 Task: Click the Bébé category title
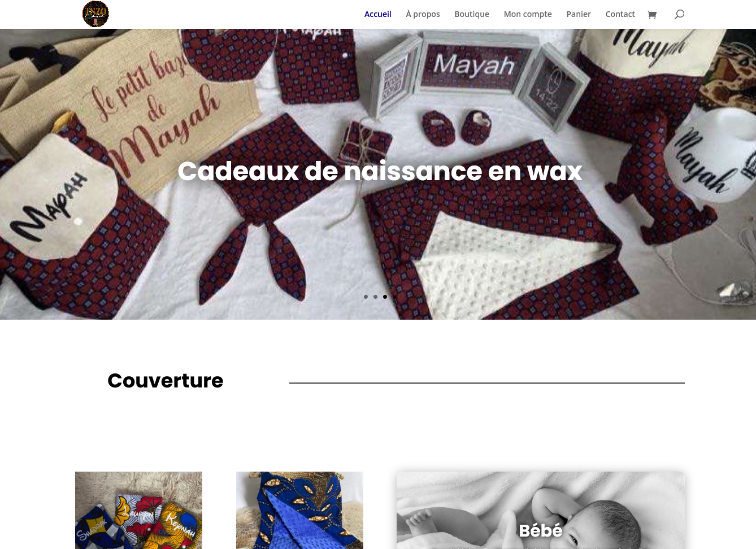pos(541,530)
